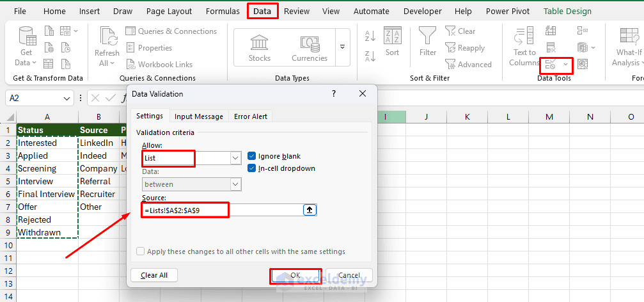Click the Consolidate icon
644x302 pixels.
click(x=583, y=31)
